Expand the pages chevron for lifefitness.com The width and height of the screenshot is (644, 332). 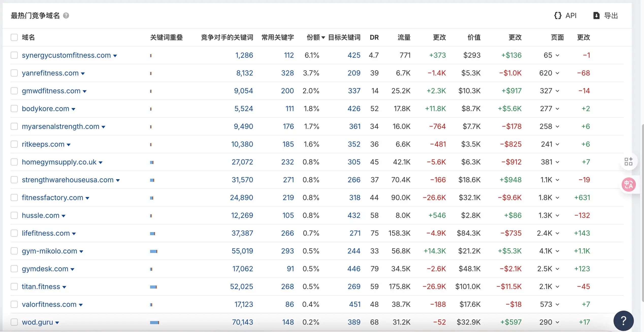[x=557, y=233]
